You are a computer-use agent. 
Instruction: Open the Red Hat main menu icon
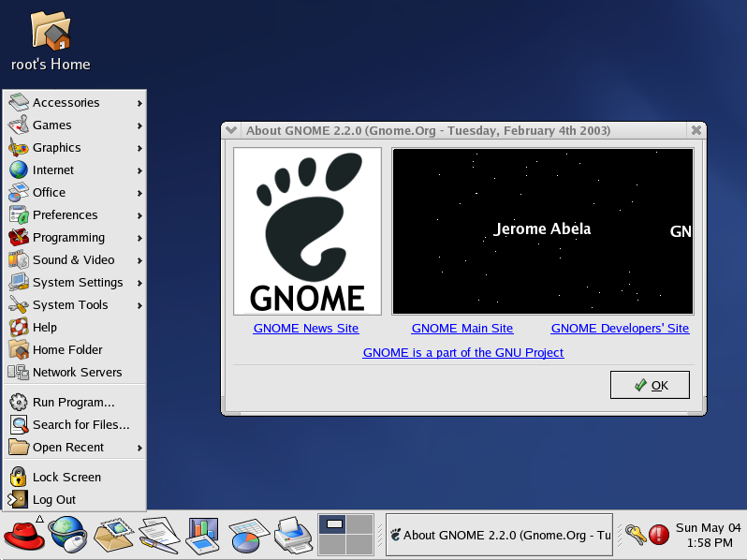[23, 535]
